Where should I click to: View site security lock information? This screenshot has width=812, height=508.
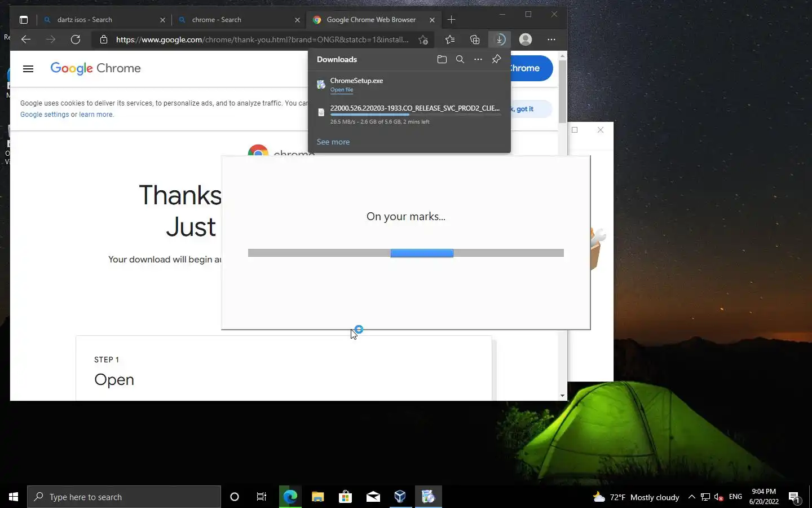104,40
